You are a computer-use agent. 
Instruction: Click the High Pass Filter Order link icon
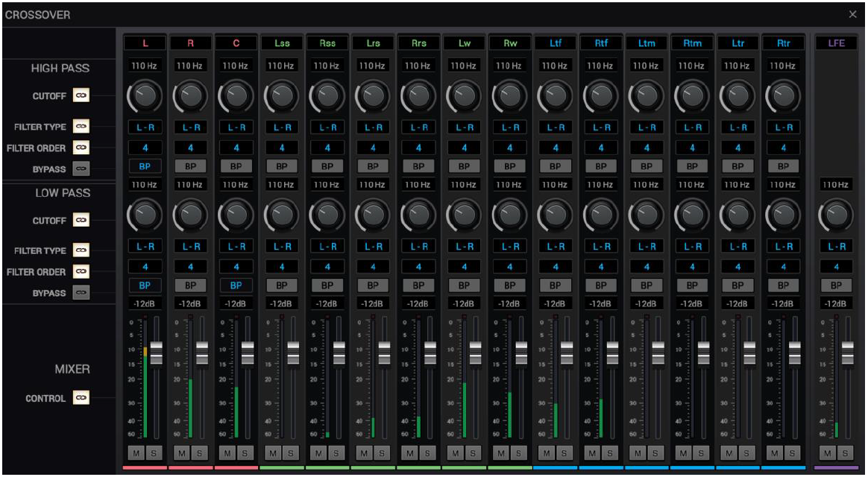(81, 148)
